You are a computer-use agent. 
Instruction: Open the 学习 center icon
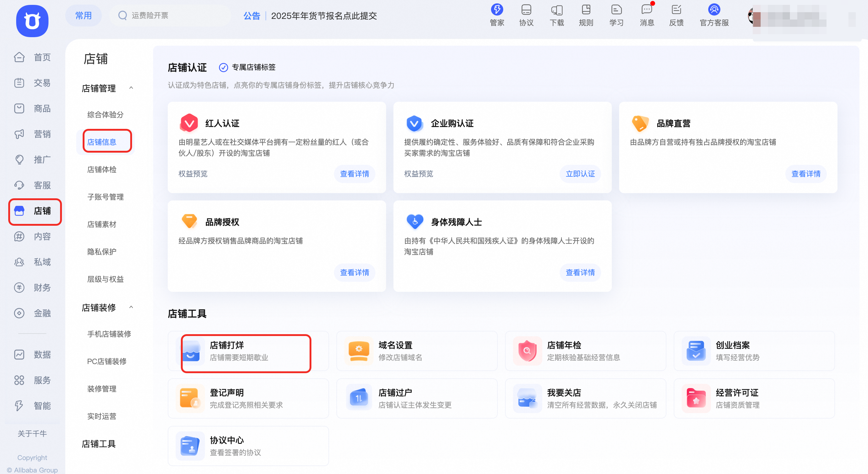click(616, 15)
